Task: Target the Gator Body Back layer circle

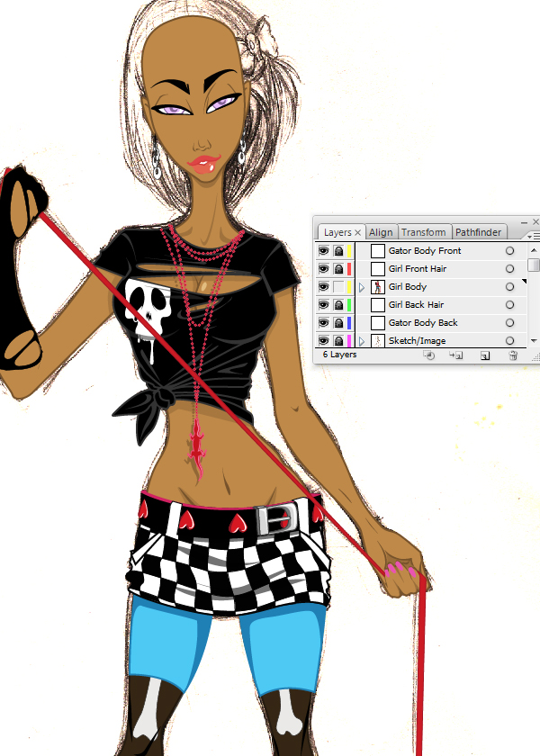Action: [509, 322]
